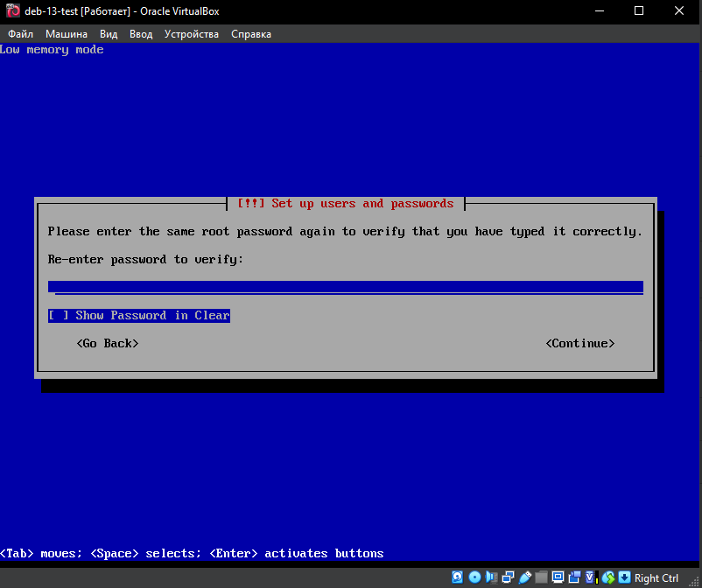This screenshot has height=588, width=702.
Task: Open the Справка menu
Action: click(x=251, y=34)
